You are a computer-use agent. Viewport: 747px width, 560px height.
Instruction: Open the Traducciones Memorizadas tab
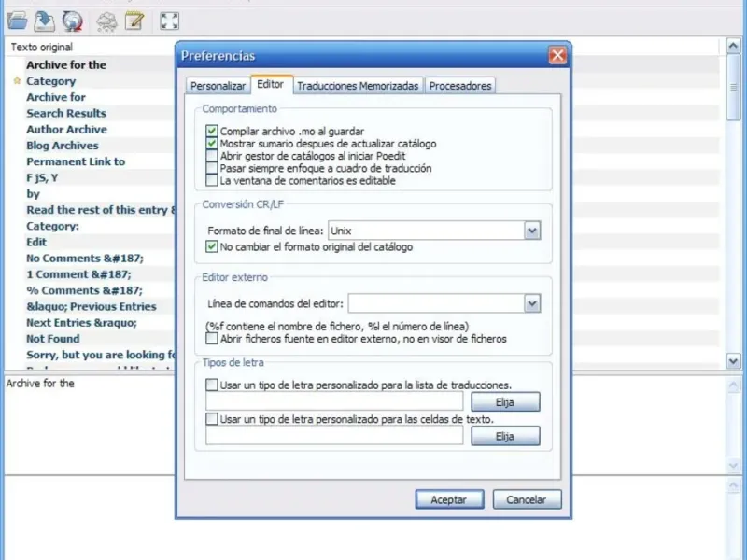point(358,86)
